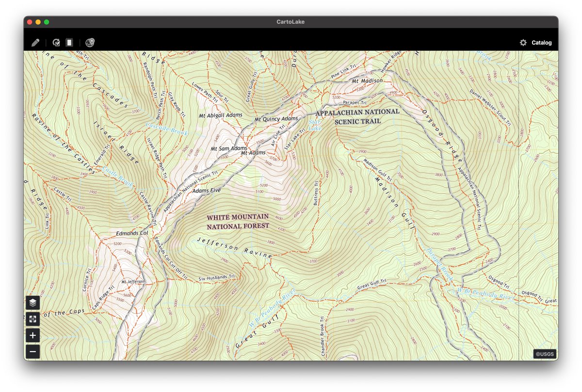Click the Mt Abigail Adams label
582x392 pixels.
(220, 115)
